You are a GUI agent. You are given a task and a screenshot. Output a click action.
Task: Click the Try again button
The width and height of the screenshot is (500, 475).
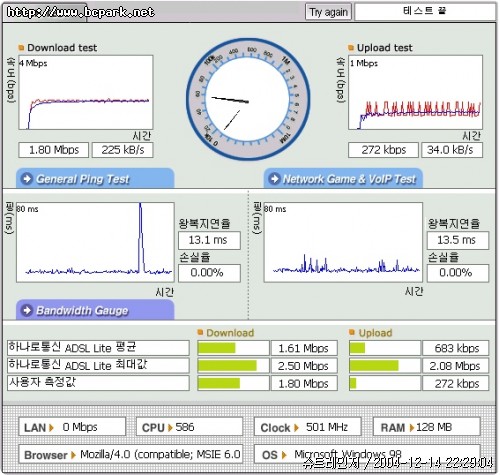(x=328, y=12)
